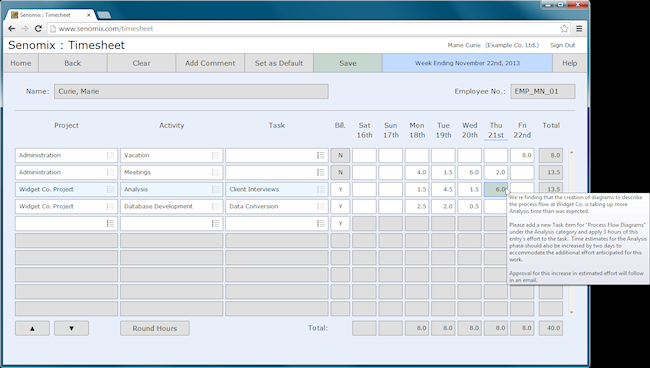Screen dimensions: 650x368
Task: Select Data Conversion Wednesday 0.5 cell
Action: [x=469, y=206]
